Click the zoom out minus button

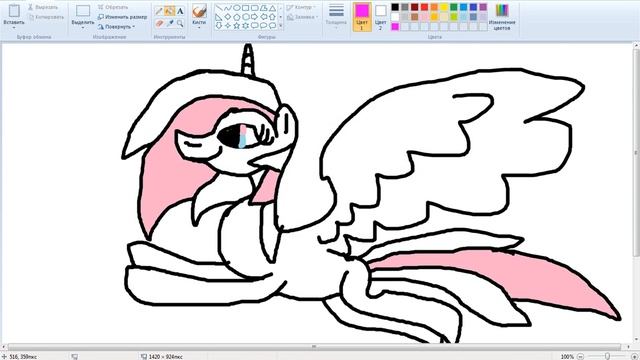pos(580,356)
